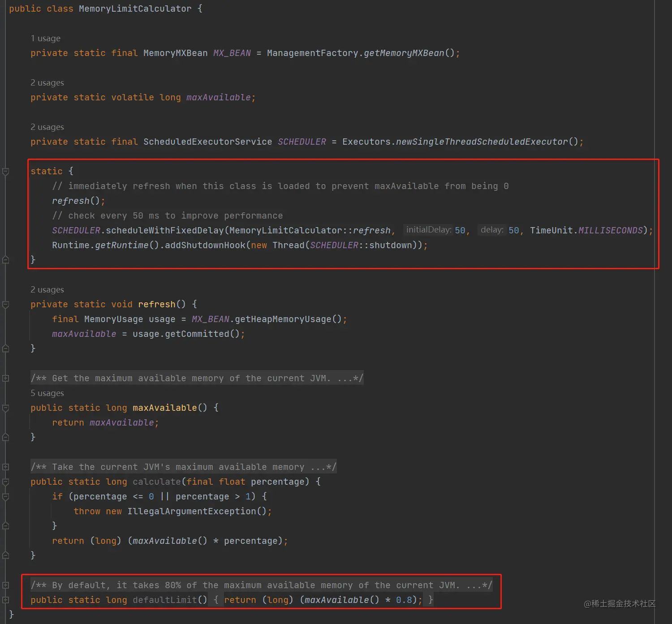Viewport: 672px width, 624px height.
Task: Click 'ManagementFactory' class reference
Action: pos(313,53)
